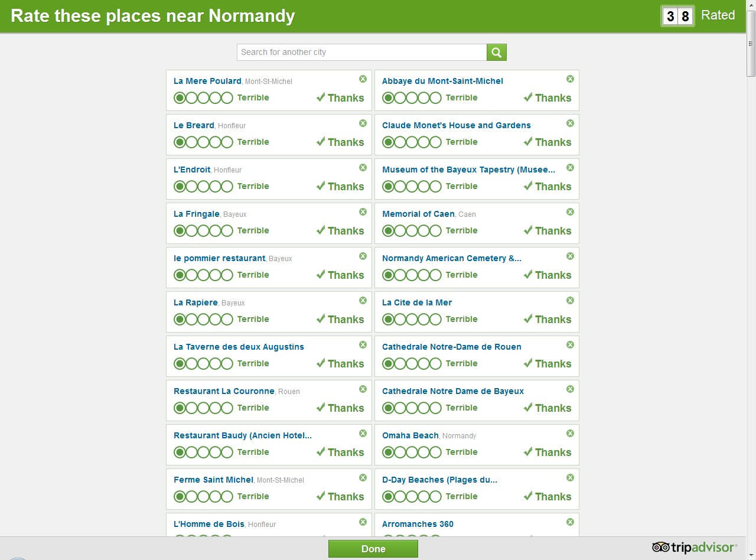Remove La Mere Poulard rating card
Screen dimensions: 756x560
click(x=363, y=79)
